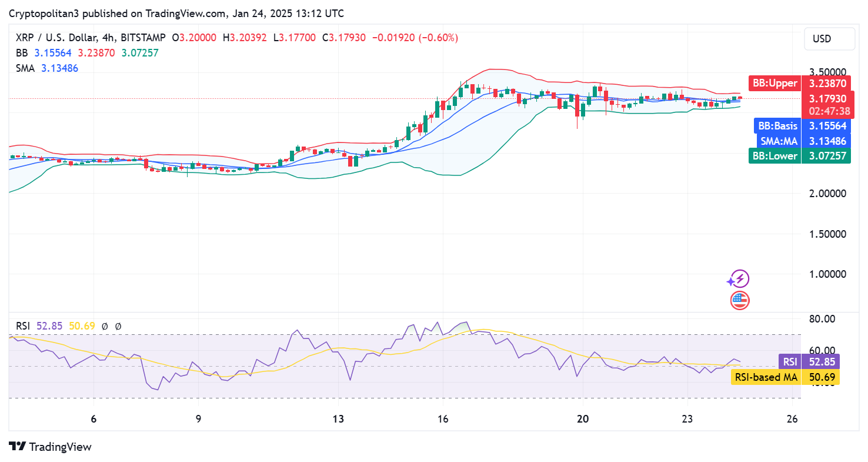Click the purple lightning flash icon

point(739,279)
